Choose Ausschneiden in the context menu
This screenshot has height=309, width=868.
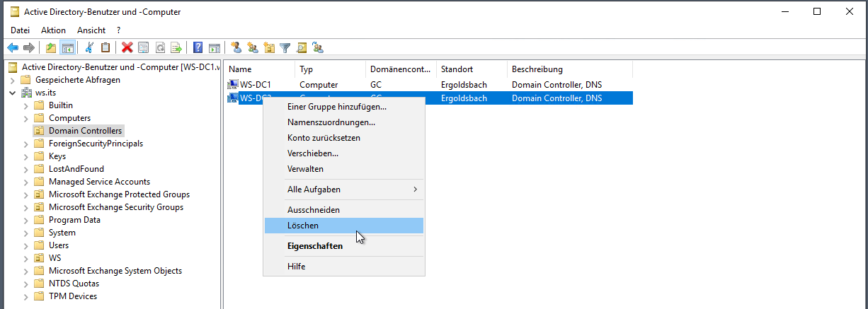343,210
